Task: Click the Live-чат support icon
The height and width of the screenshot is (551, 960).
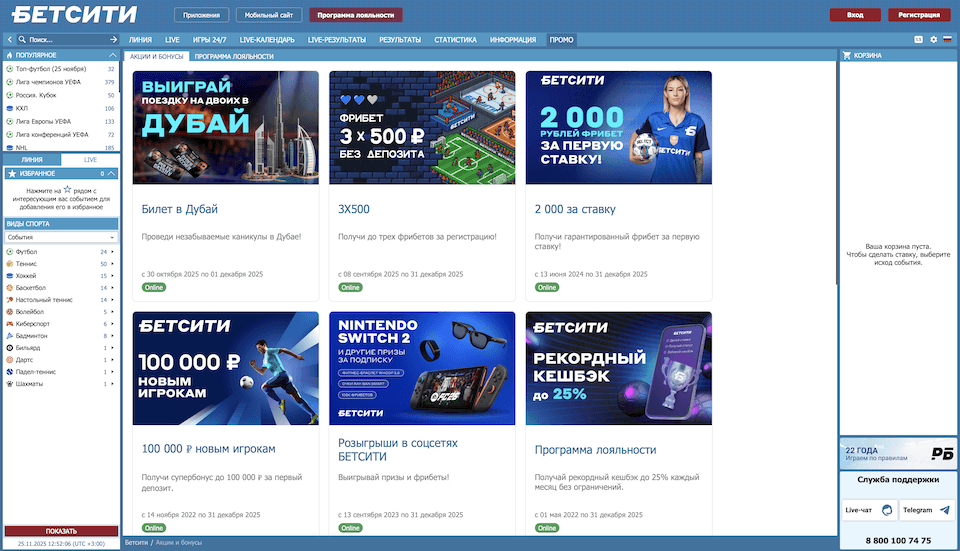Action: pyautogui.click(x=887, y=510)
